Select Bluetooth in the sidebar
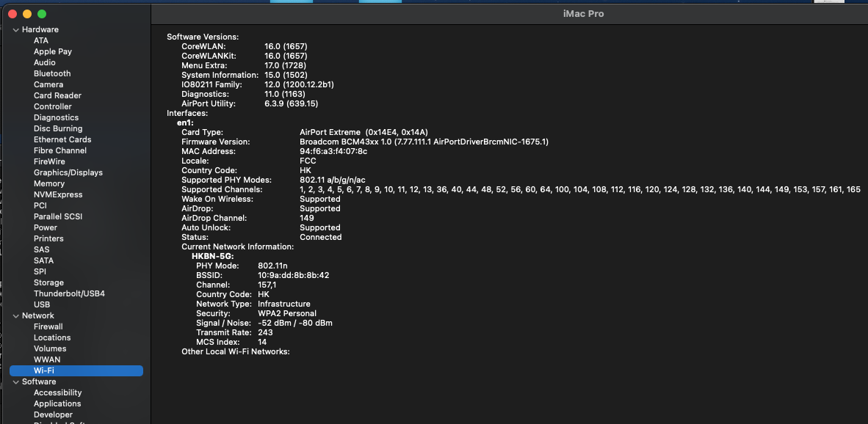Viewport: 868px width, 424px height. tap(52, 73)
